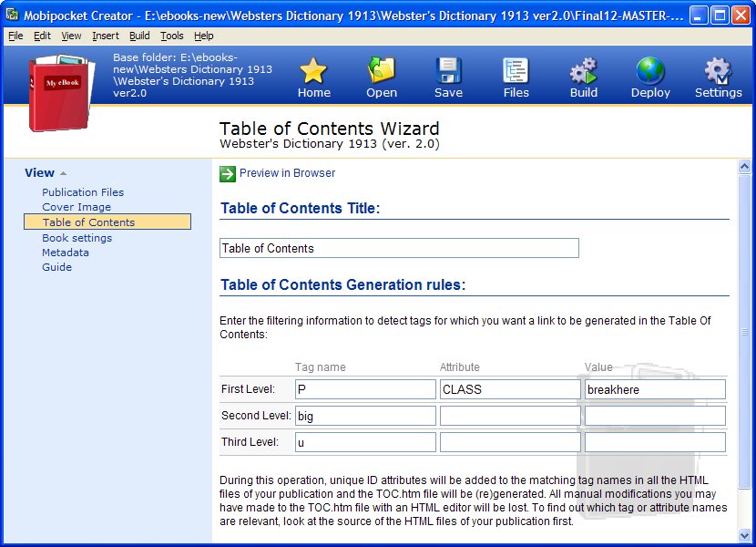Click the Mobipocket Creator title bar icon
Image resolution: width=756 pixels, height=547 pixels.
(12, 15)
